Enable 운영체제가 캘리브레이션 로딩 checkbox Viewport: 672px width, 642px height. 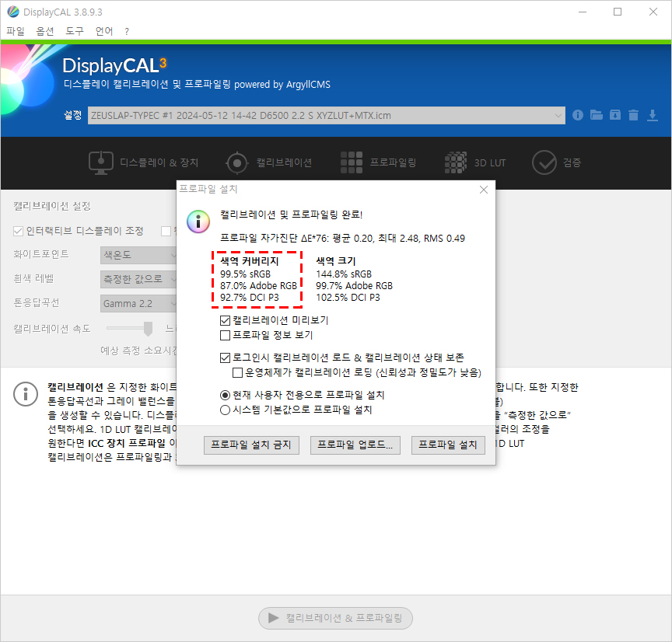(237, 372)
